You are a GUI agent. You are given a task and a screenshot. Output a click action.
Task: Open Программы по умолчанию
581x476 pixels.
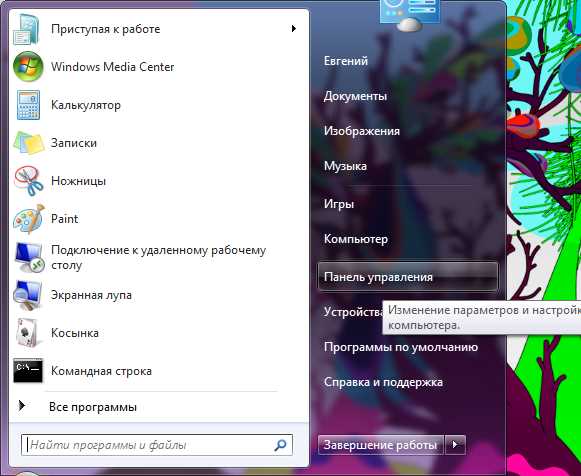click(401, 347)
